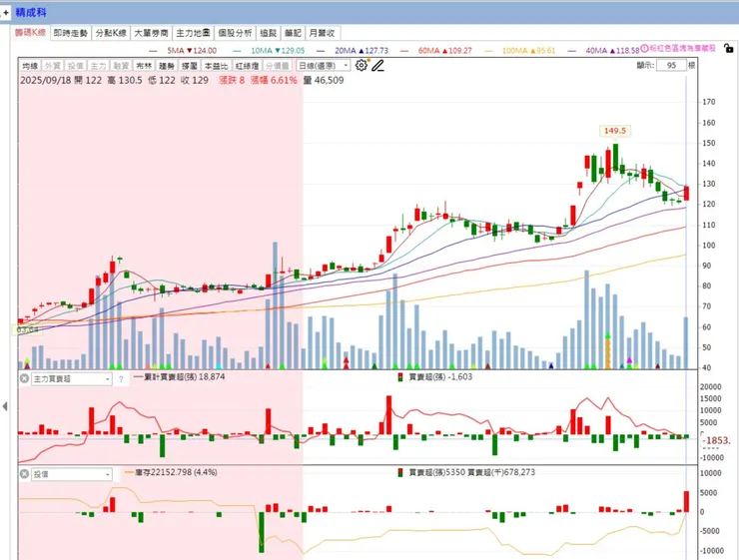Toggle the 外資 overlay button

pyautogui.click(x=53, y=66)
